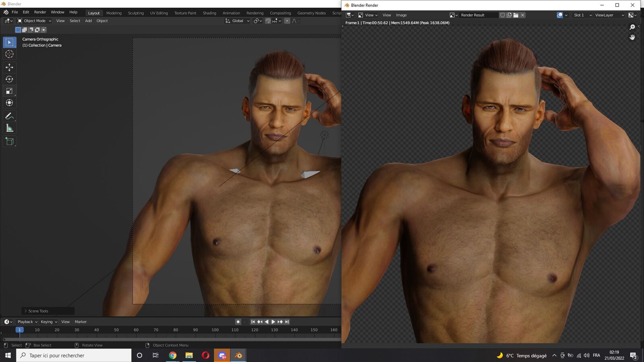Open the ViewLayer dropdown in Render window
The image size is (644, 362).
609,15
